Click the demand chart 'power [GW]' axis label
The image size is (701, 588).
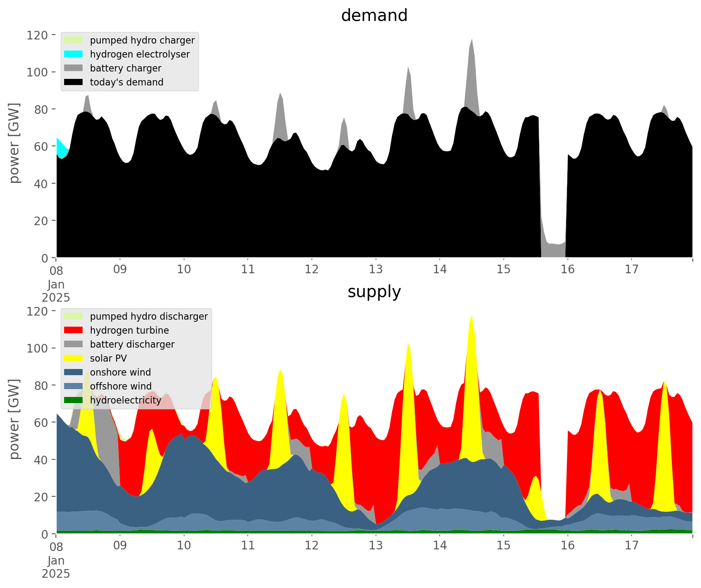pyautogui.click(x=15, y=143)
